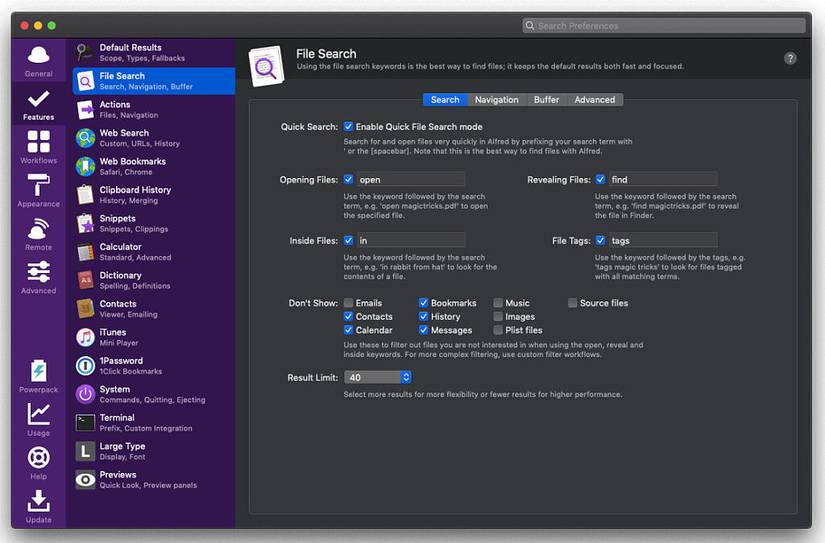Image resolution: width=825 pixels, height=543 pixels.
Task: Select the Web Bookmarks icon
Action: [85, 166]
